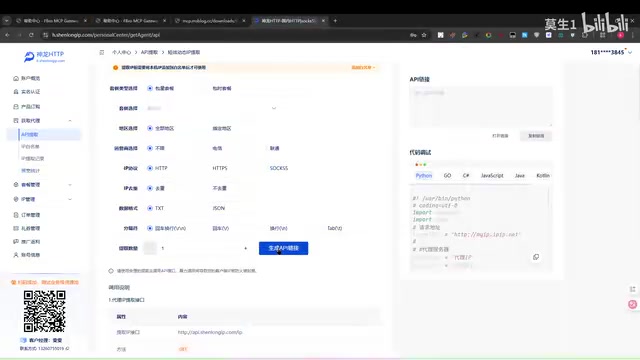Open 礼券管理 coupon management sidebar item

click(27, 228)
